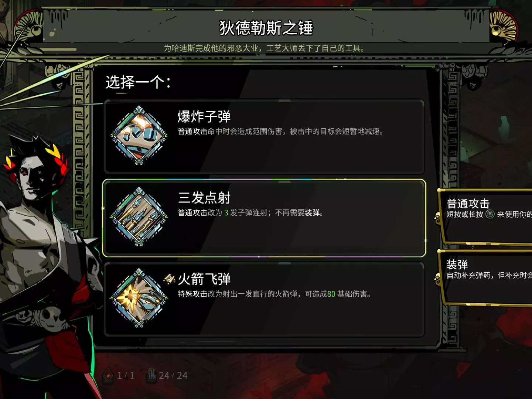Screen dimensions: 532x399
Task: Click the scroll ornament on 普通攻击 panel
Action: [x=438, y=218]
